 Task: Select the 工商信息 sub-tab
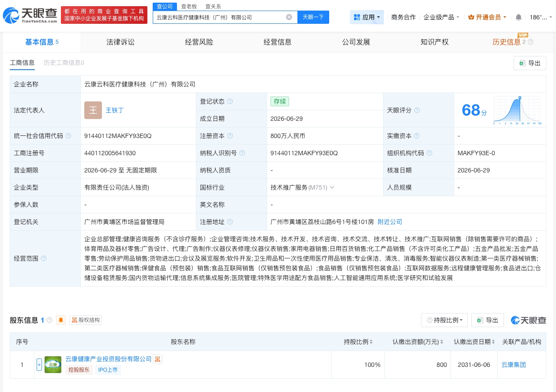click(x=22, y=63)
